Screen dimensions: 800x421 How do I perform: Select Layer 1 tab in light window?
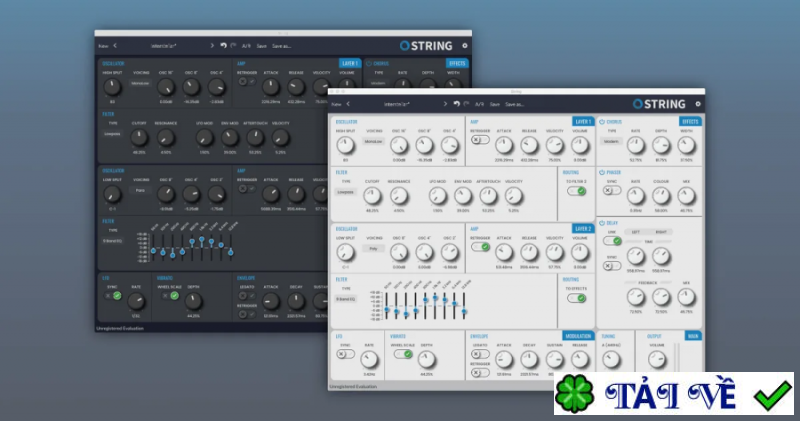(582, 121)
